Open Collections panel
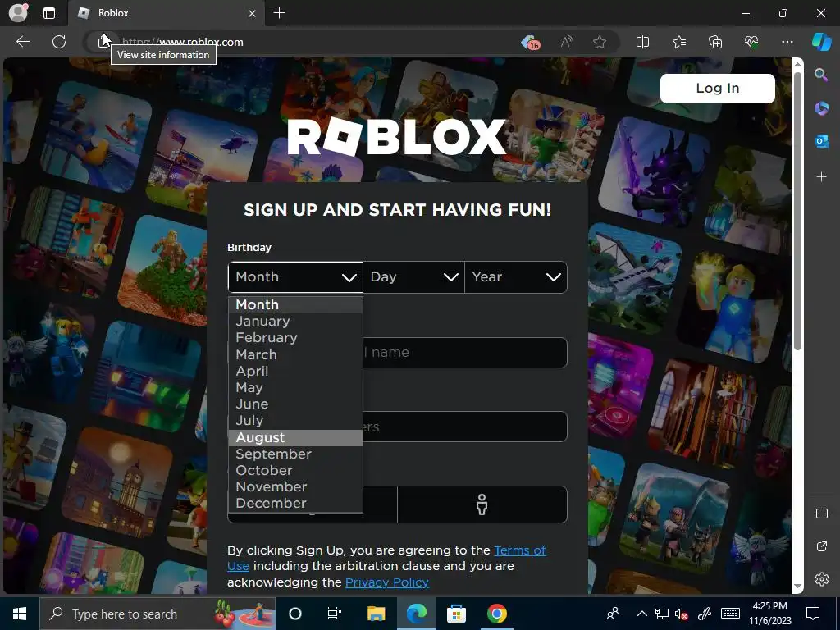Screen dimensions: 840x630 715,42
